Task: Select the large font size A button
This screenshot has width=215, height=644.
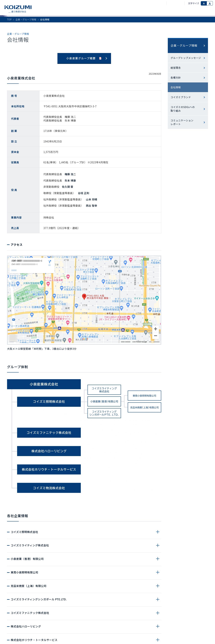Action: [x=210, y=4]
